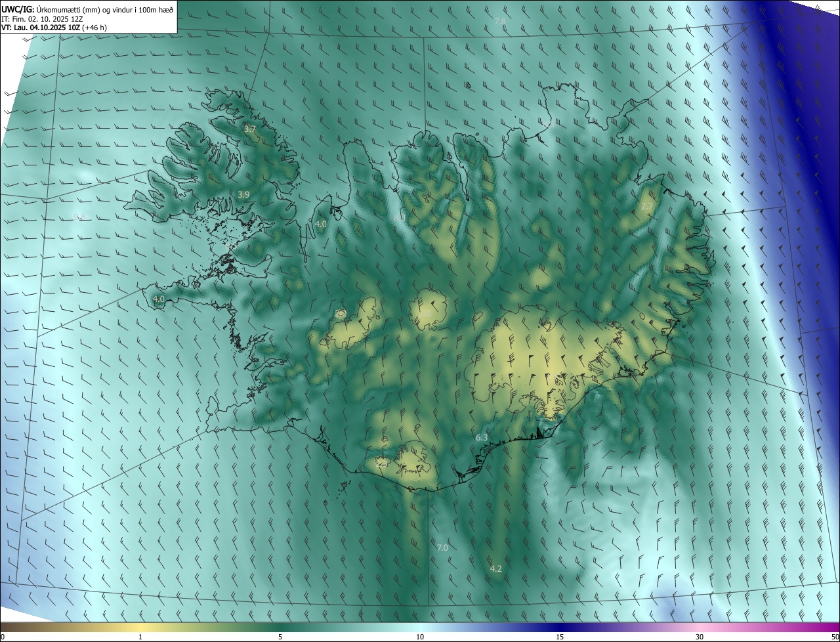Click the 7.8 value label on the map
Image resolution: width=840 pixels, height=642 pixels.
500,22
